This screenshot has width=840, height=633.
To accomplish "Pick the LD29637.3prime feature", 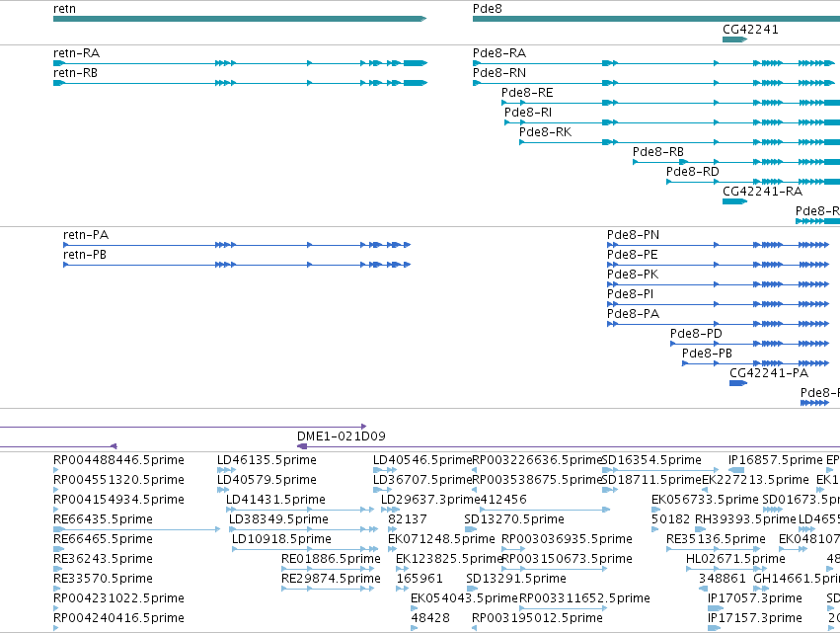I will coord(430,500).
